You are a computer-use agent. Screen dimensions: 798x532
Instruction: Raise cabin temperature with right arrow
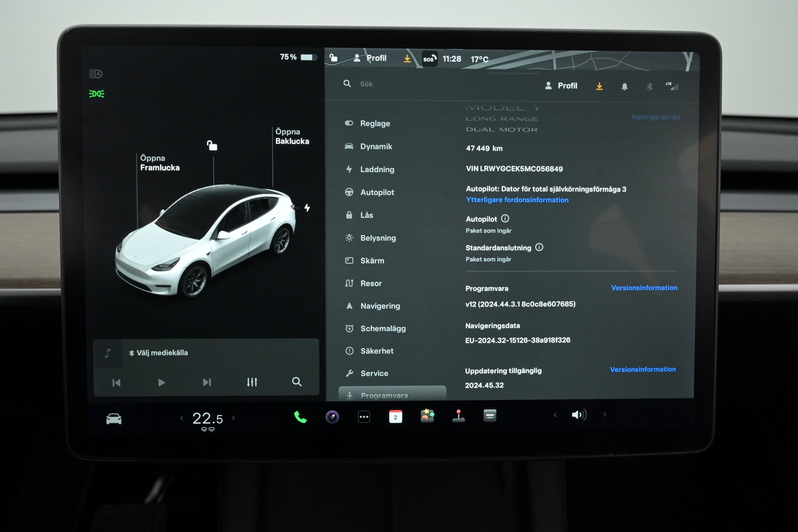pos(233,418)
